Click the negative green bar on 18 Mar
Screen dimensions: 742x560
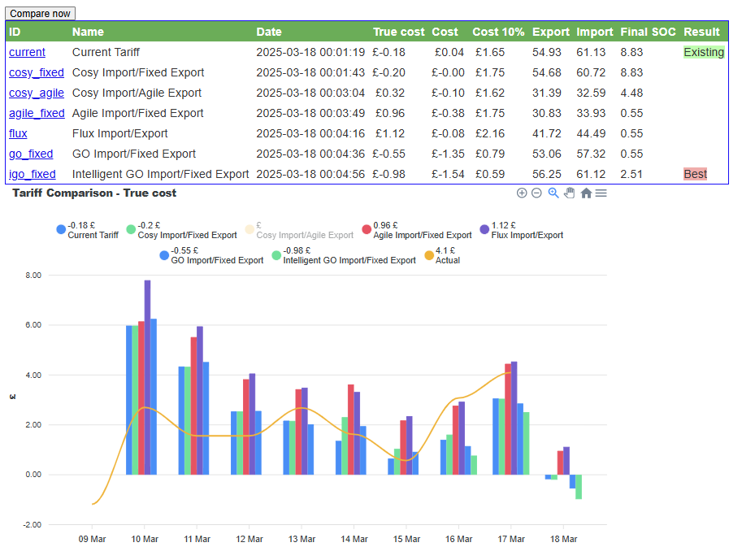(579, 487)
